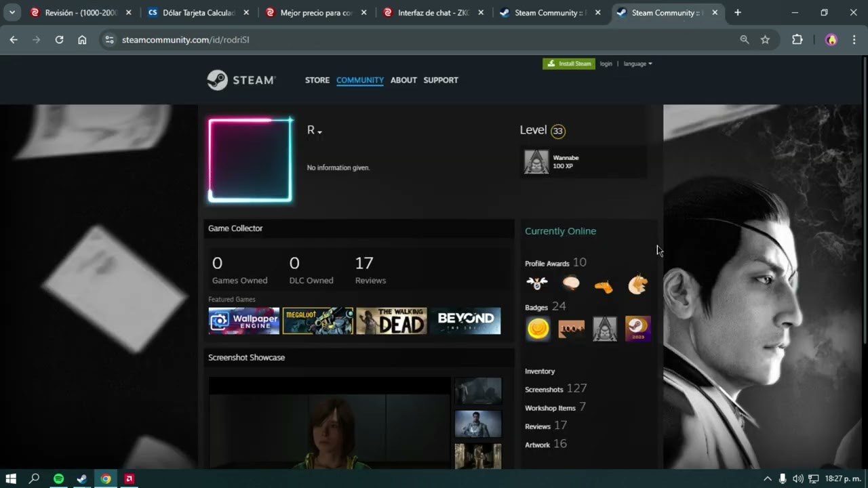Click the site information icon in address bar

coord(110,40)
